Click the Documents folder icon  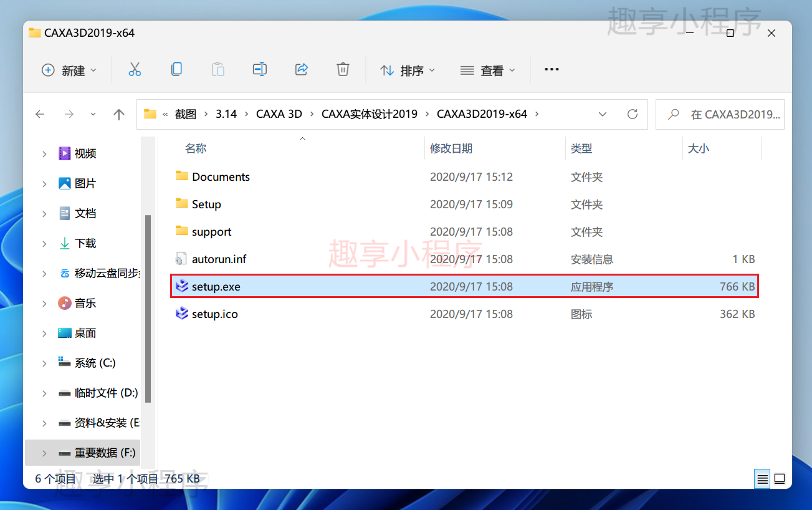[182, 176]
